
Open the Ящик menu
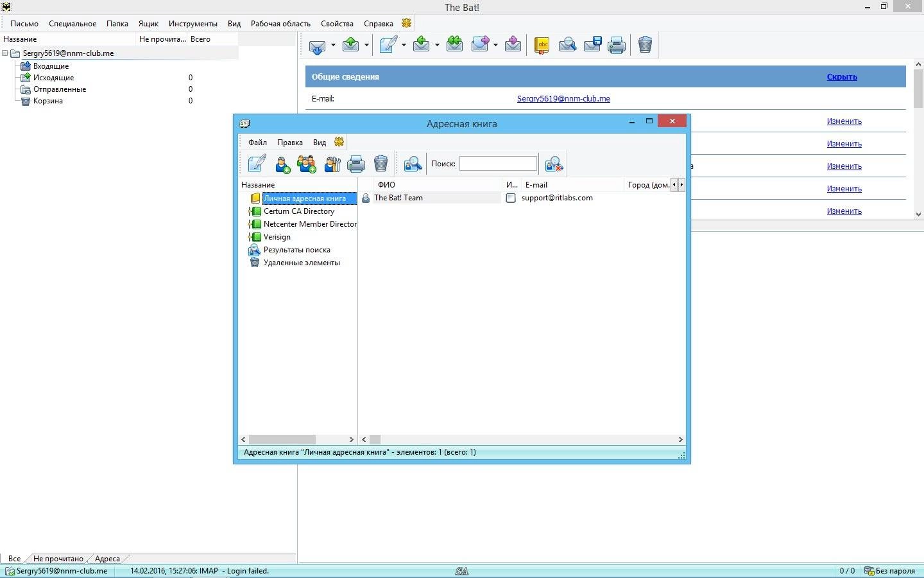click(148, 24)
